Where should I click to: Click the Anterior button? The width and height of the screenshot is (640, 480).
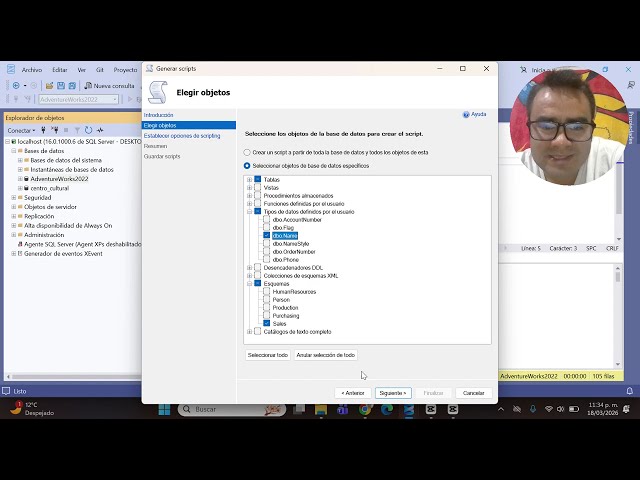click(x=353, y=393)
